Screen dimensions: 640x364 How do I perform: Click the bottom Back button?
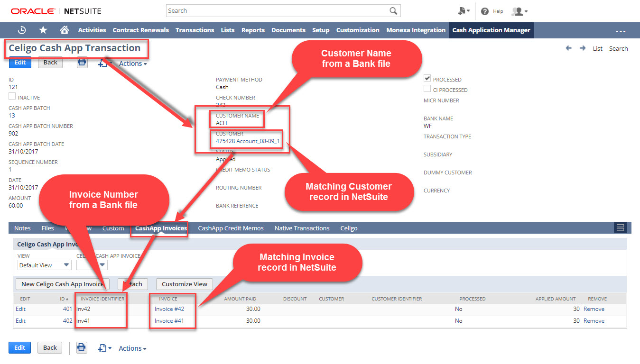[x=50, y=347]
